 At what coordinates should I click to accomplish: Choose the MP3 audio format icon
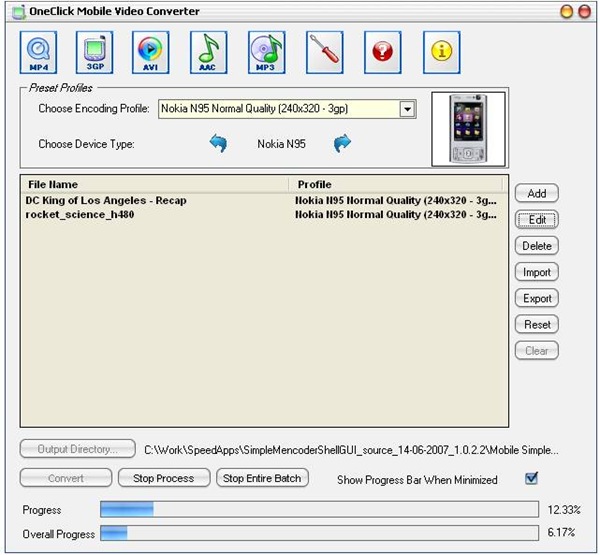point(267,52)
